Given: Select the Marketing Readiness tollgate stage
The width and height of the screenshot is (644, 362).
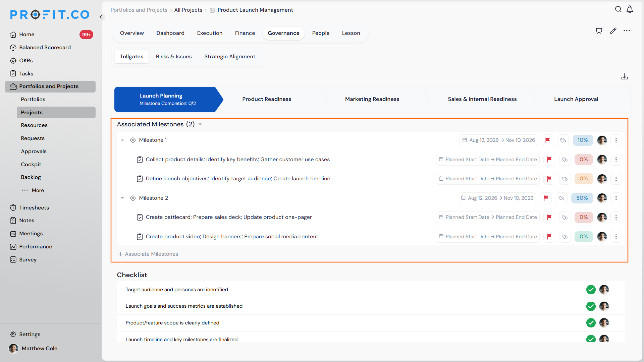Looking at the screenshot, I should click(372, 99).
